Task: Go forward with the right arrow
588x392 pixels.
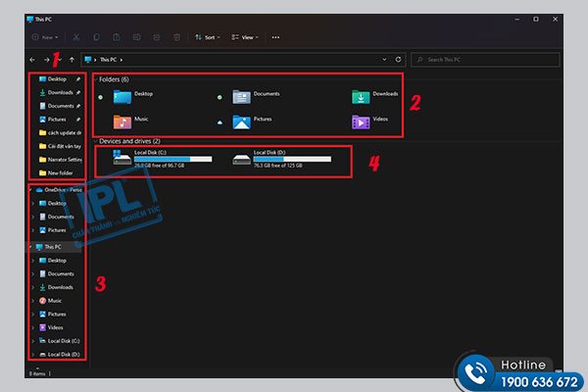Action: 46,60
